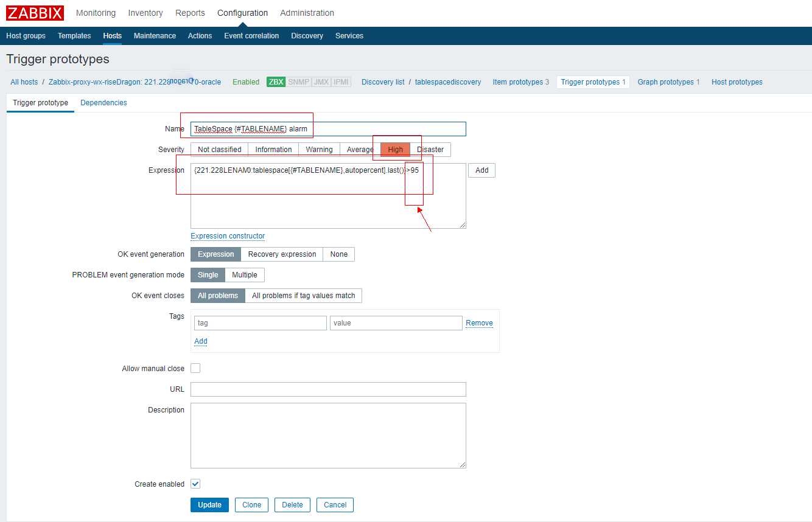Open Item prototypes 3

click(x=520, y=82)
